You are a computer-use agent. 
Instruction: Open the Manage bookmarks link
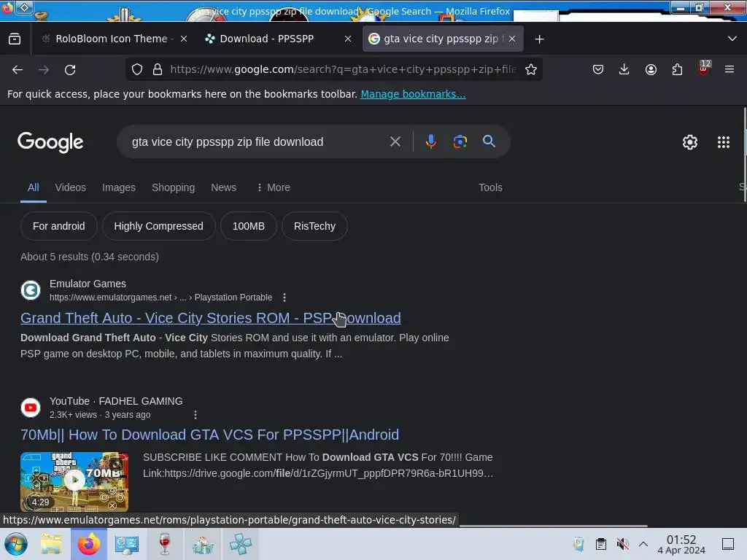point(413,94)
